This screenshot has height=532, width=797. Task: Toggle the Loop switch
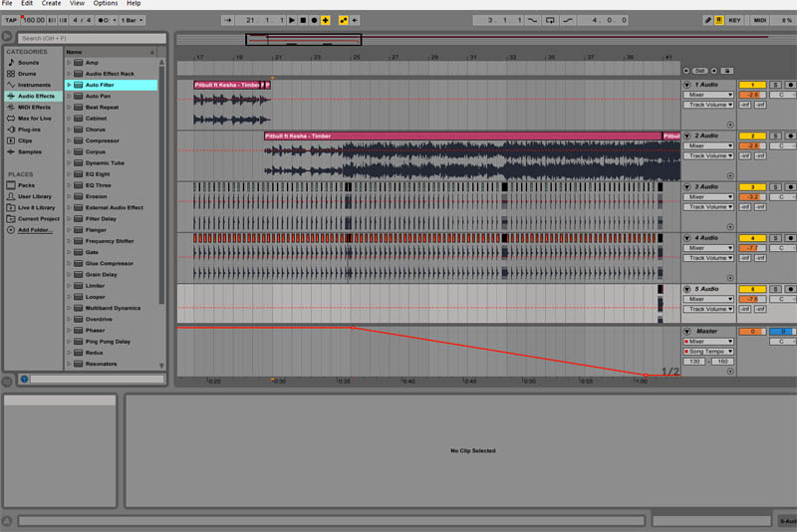(550, 20)
